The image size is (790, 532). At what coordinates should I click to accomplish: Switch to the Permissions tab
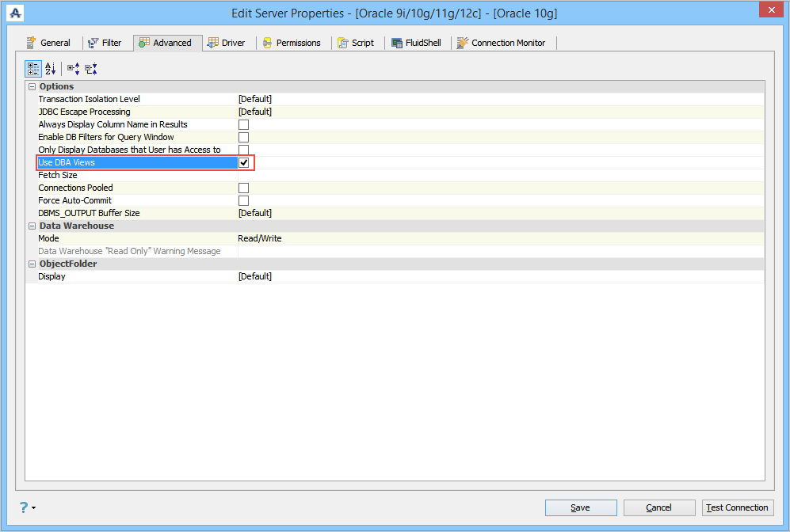[292, 43]
